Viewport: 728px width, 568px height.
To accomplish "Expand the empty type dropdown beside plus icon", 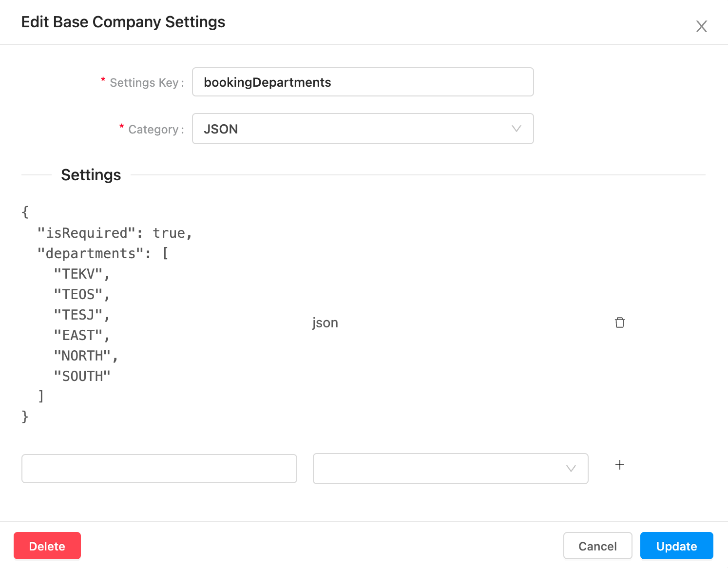I will (450, 469).
